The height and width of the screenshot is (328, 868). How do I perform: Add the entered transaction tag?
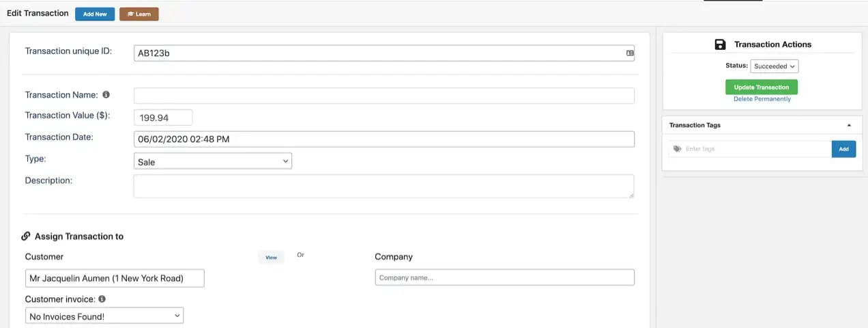[x=843, y=149]
